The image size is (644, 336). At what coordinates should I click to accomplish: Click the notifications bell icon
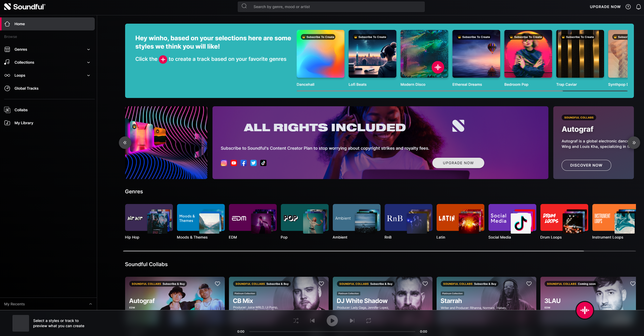(x=638, y=7)
